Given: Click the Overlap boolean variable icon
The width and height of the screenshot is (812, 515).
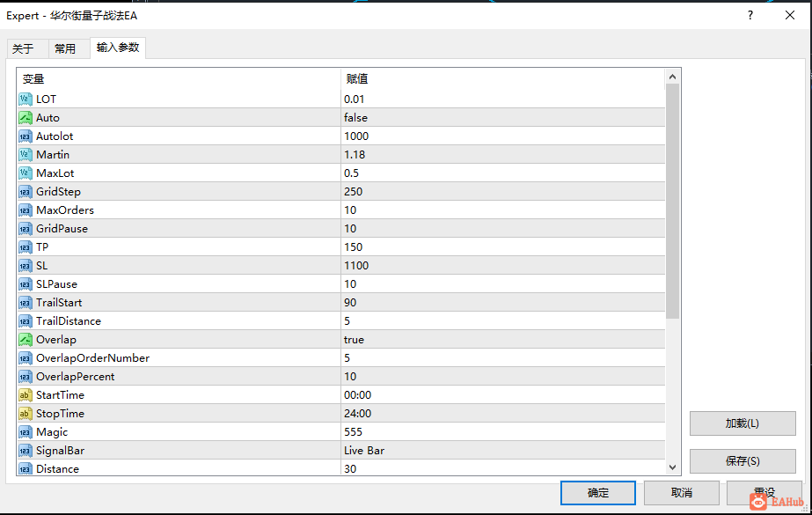Looking at the screenshot, I should [25, 339].
